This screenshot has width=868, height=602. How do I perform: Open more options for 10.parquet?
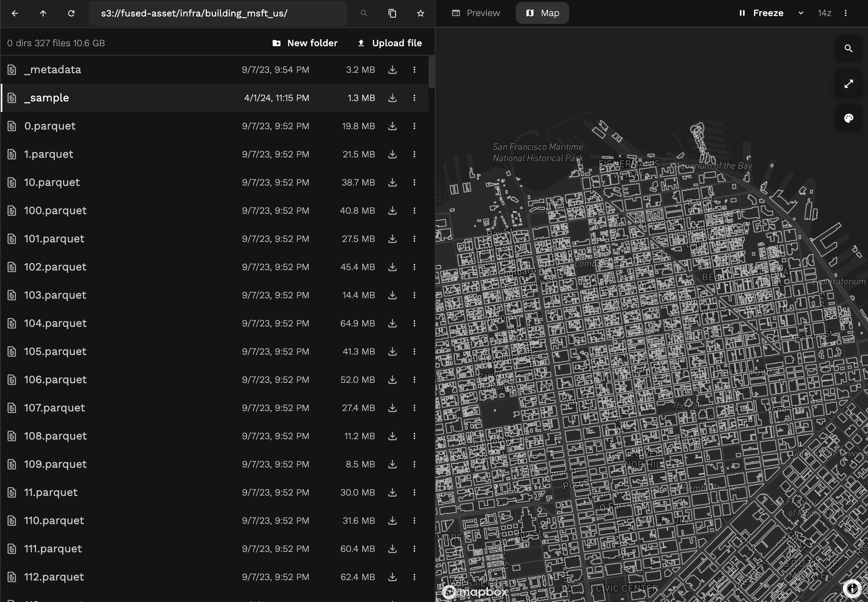(414, 182)
